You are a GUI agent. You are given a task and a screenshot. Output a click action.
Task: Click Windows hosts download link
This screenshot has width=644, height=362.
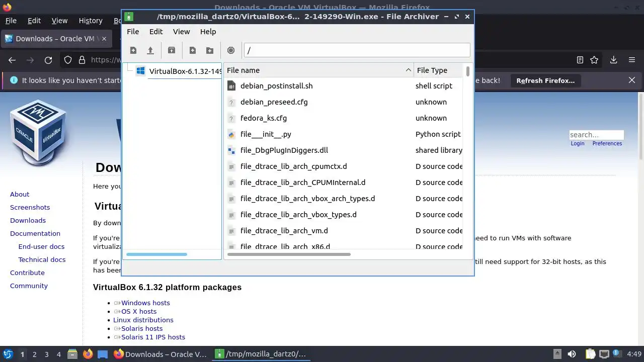pos(145,303)
